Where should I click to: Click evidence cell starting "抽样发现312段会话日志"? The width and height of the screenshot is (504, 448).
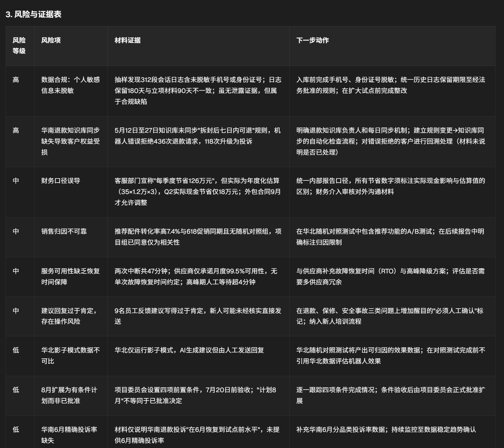coord(198,91)
